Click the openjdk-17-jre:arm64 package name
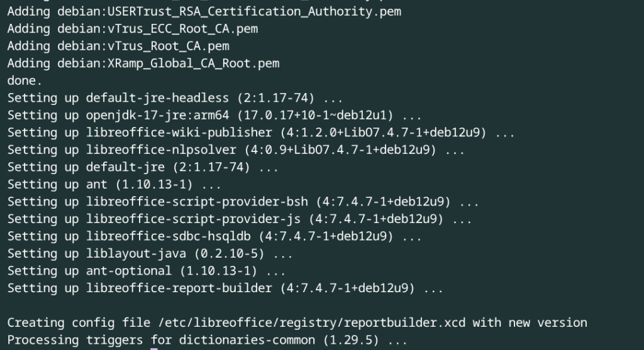Image resolution: width=644 pixels, height=350 pixels. pos(157,115)
